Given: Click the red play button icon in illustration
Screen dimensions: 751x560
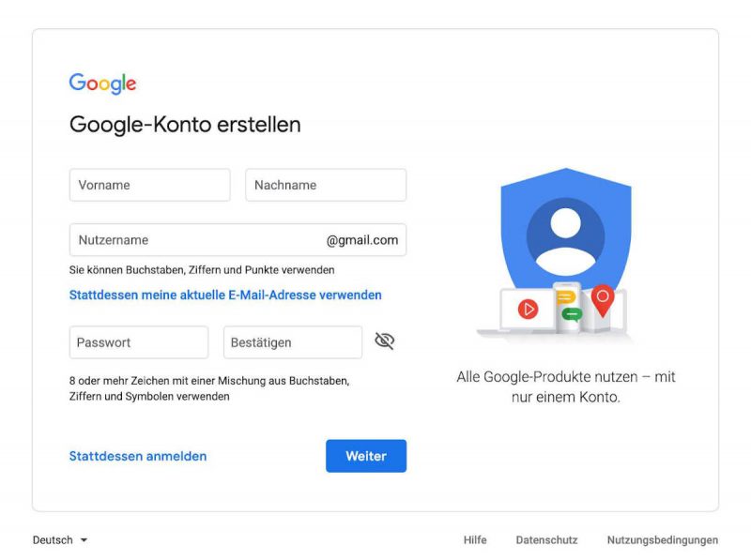Looking at the screenshot, I should 528,310.
